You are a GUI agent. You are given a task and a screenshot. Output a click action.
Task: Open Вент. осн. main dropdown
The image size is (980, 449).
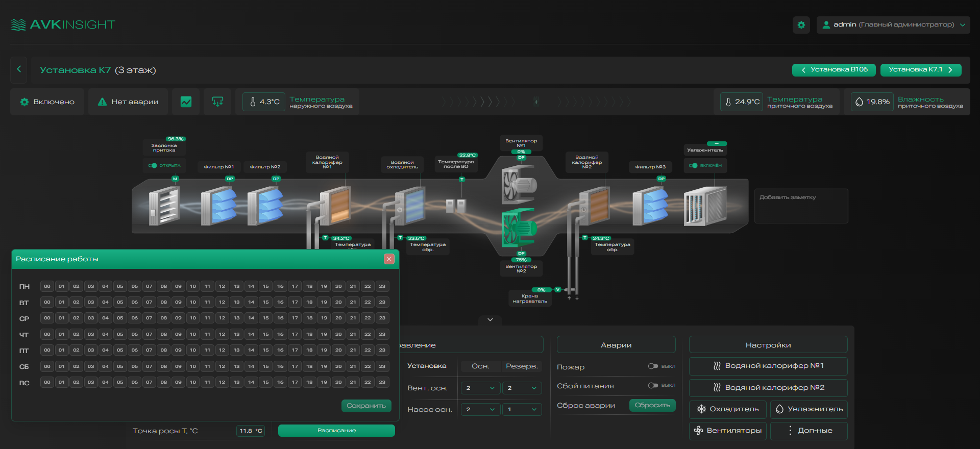coord(480,388)
